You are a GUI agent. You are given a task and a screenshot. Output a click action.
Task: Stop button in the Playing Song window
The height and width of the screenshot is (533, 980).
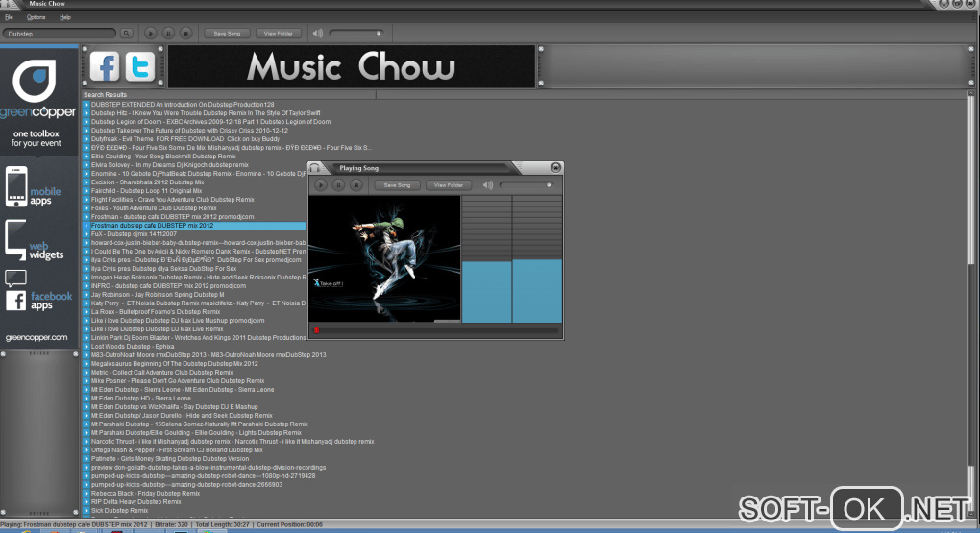click(355, 185)
